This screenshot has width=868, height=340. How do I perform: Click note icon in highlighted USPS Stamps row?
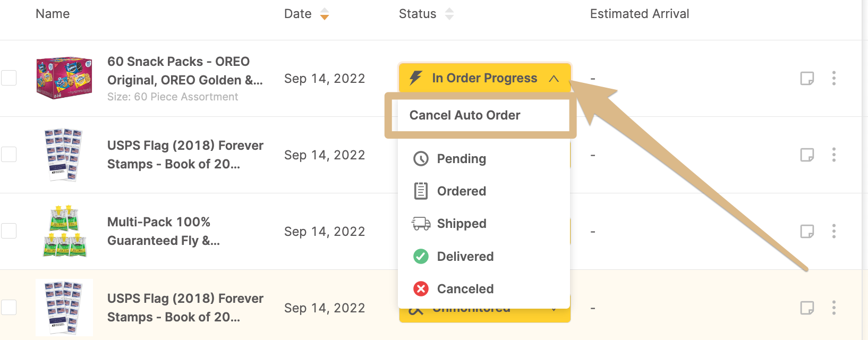(x=807, y=308)
